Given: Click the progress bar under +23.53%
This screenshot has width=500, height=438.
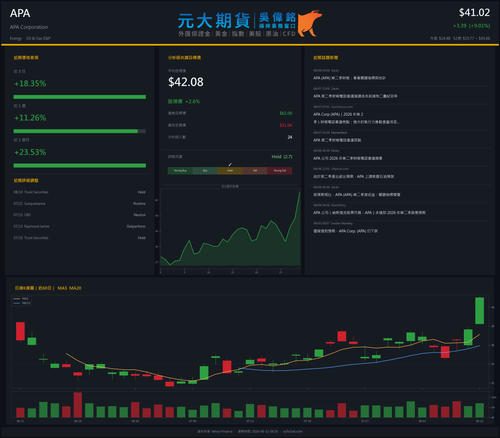Looking at the screenshot, I should 80,165.
